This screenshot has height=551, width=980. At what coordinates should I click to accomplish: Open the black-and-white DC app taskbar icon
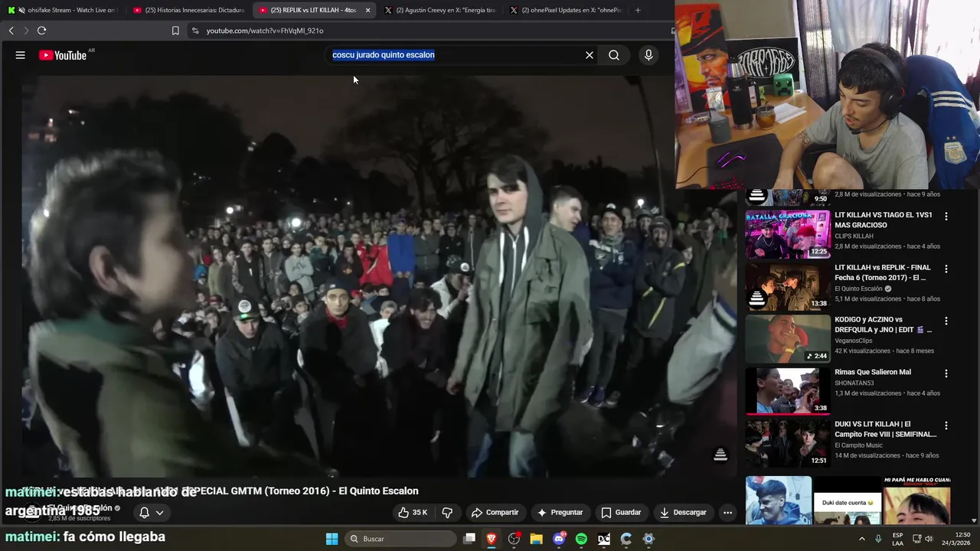[604, 539]
